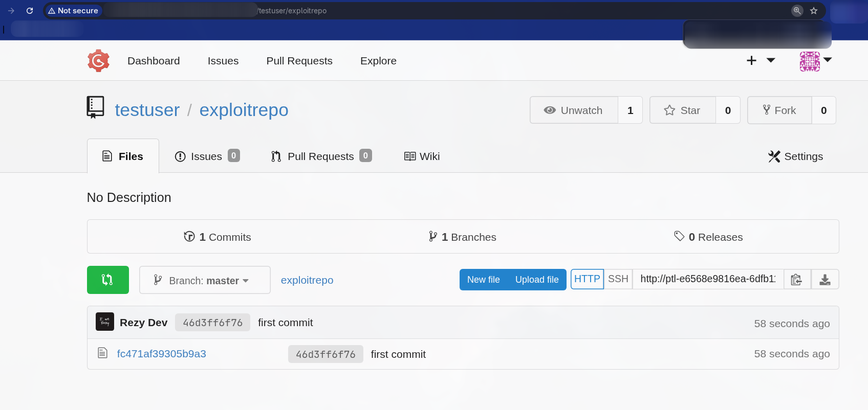Click the clone URL text field
Image resolution: width=868 pixels, height=410 pixels.
(707, 279)
